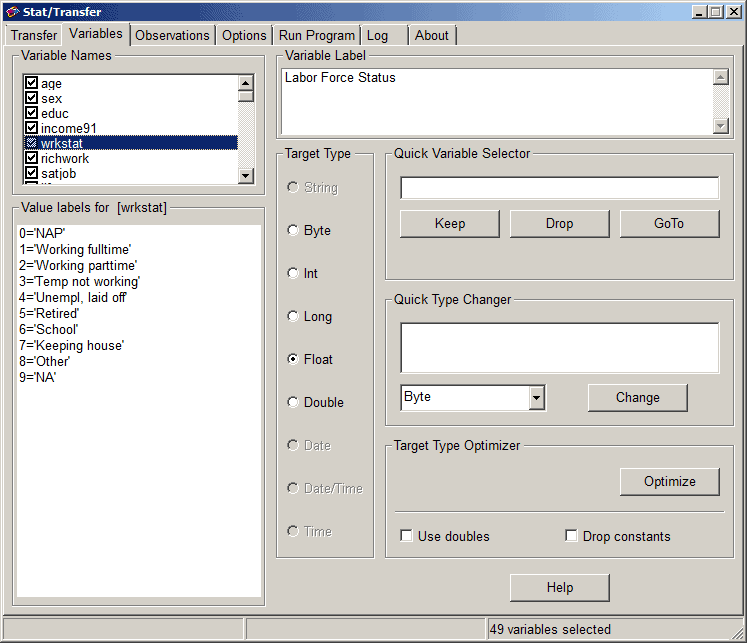The height and width of the screenshot is (643, 747).
Task: Select the richwork variable in list
Action: point(65,158)
